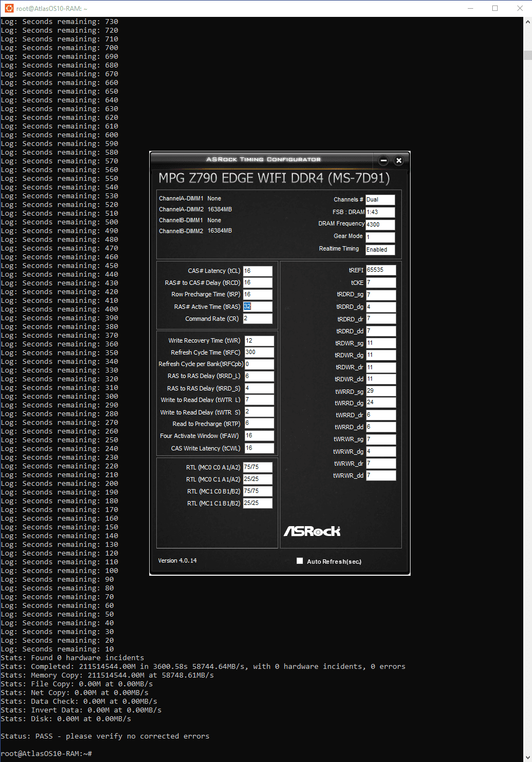Click the tWRWR_dg value field
This screenshot has height=762, width=532.
tap(381, 452)
